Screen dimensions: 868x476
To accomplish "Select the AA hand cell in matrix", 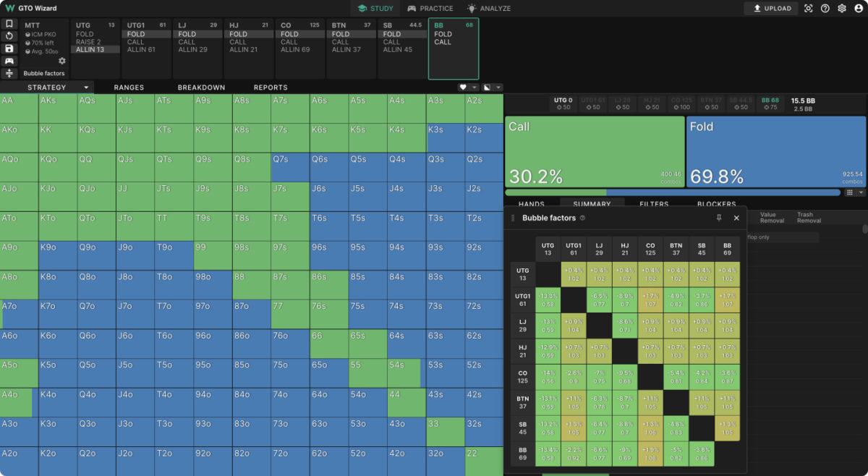I will coord(19,108).
